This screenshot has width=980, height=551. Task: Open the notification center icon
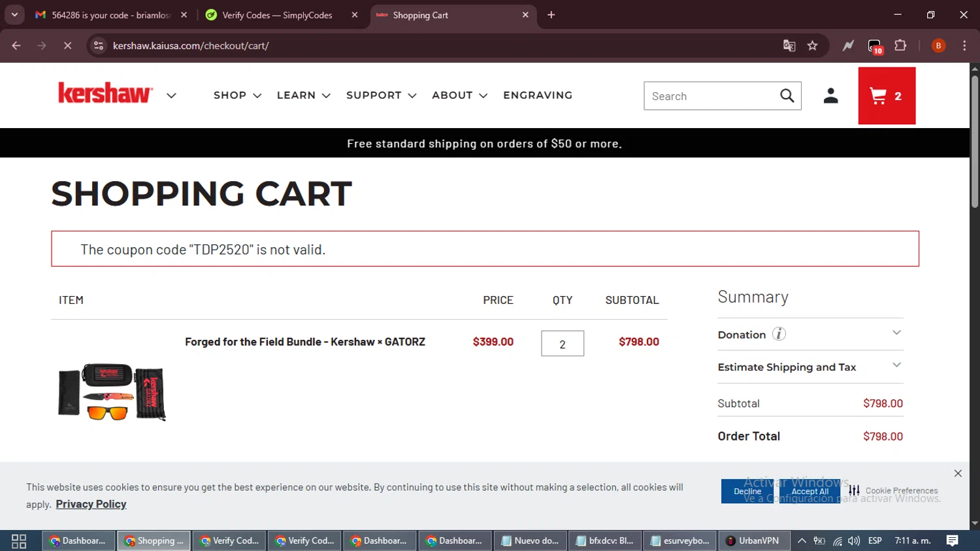953,541
